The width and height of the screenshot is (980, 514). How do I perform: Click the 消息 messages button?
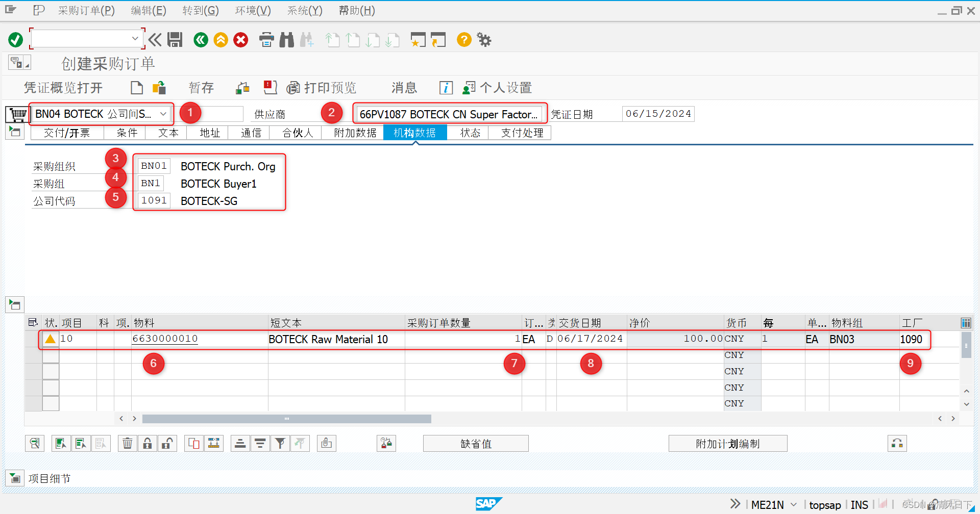click(x=404, y=88)
